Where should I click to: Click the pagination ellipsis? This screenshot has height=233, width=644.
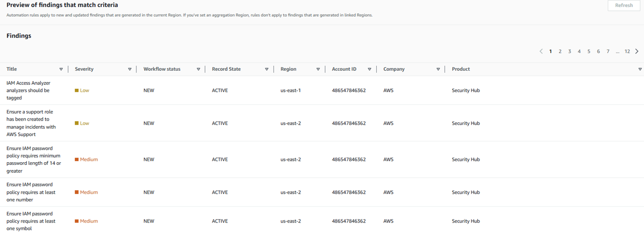617,51
